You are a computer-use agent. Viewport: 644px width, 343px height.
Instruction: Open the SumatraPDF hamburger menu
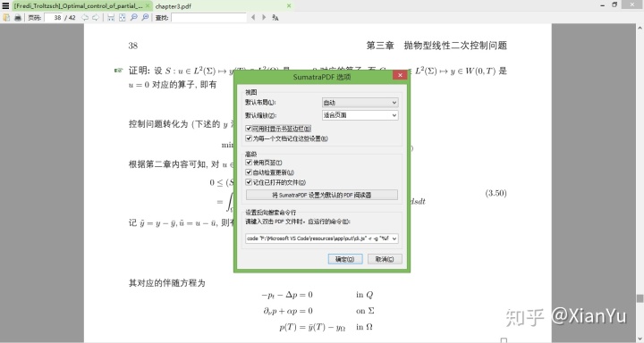tap(5, 5)
